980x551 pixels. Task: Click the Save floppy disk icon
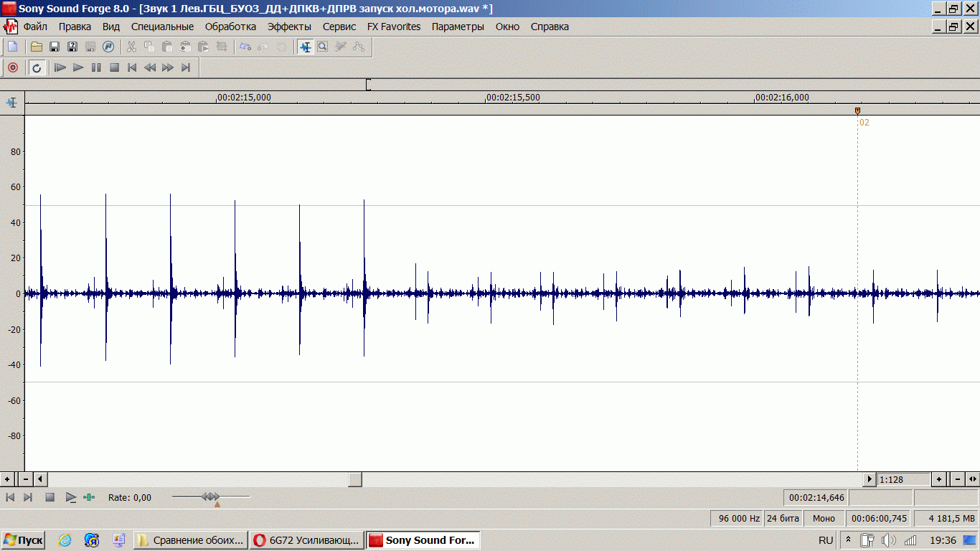click(54, 47)
